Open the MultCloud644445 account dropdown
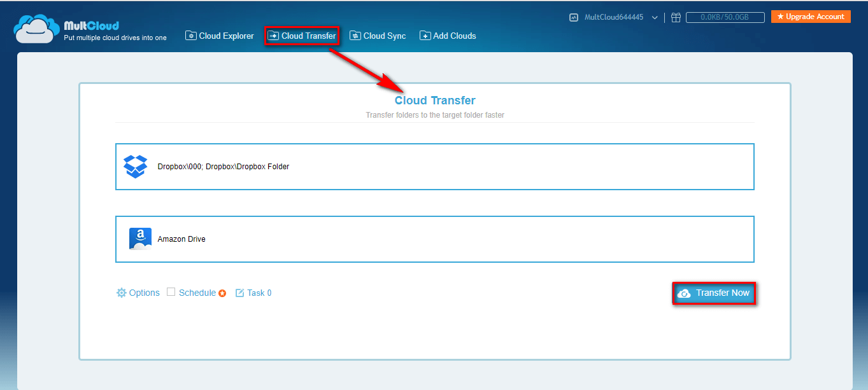Screen dimensions: 868x390 click(621, 18)
